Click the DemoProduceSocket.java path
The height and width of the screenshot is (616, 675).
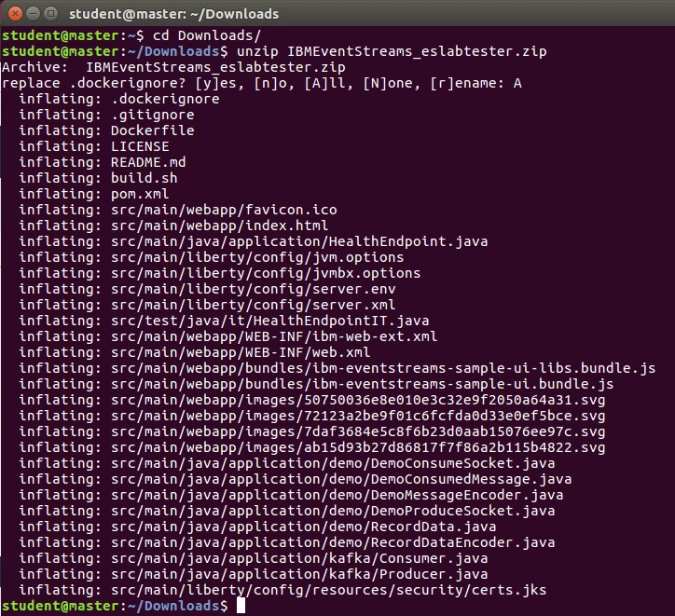[x=333, y=511]
